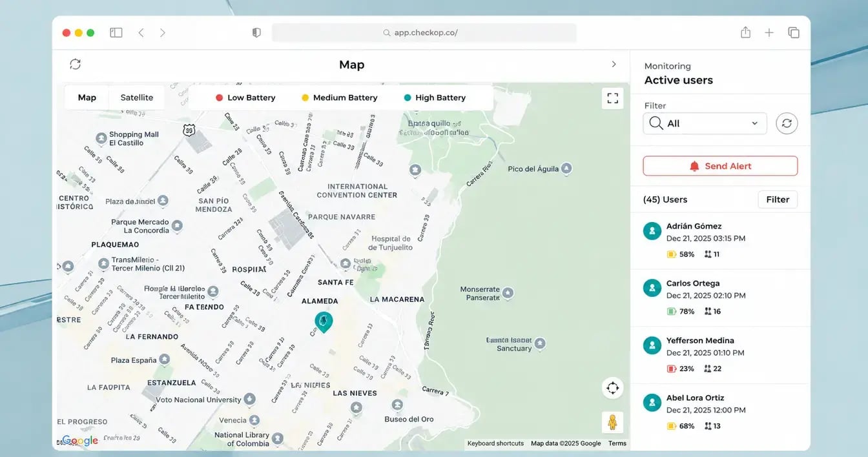Open Keyboard shortcuts link on map
The width and height of the screenshot is (868, 457).
tap(495, 443)
